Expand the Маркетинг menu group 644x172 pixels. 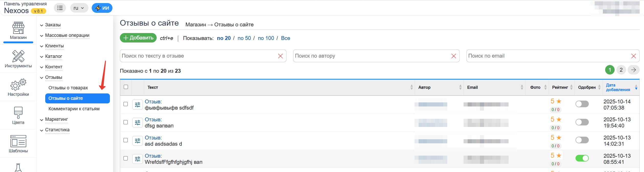coord(56,119)
